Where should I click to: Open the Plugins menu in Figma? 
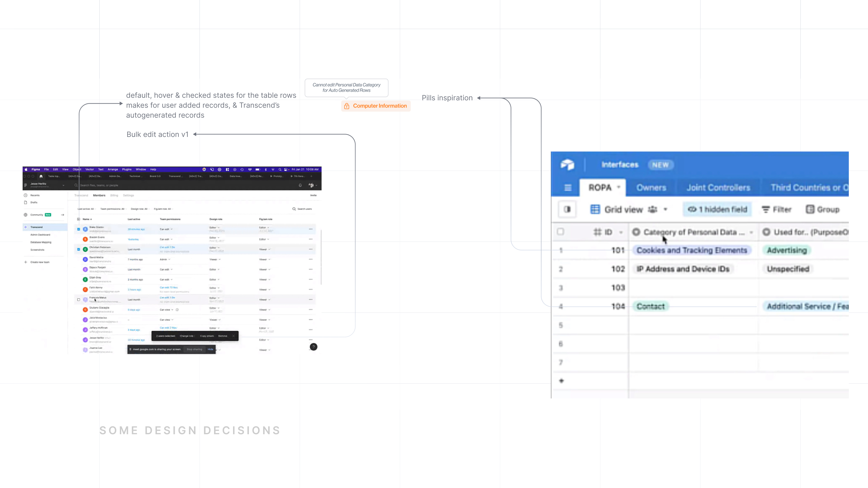coord(127,169)
